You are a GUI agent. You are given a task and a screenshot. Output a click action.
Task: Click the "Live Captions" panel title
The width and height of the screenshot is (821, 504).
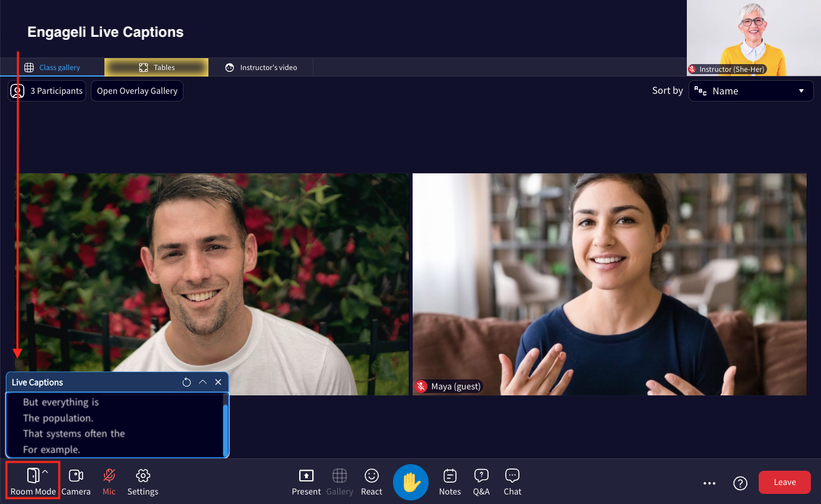click(37, 382)
